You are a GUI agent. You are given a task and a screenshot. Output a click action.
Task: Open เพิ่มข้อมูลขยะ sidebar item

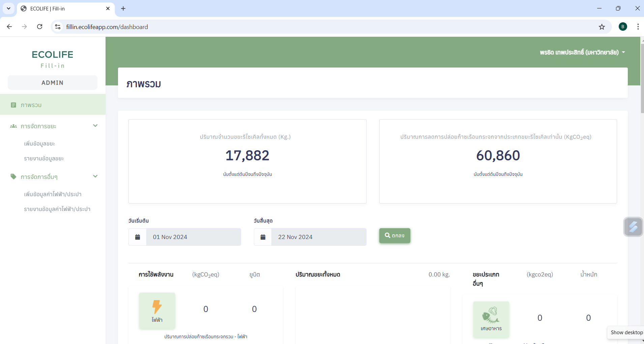pyautogui.click(x=39, y=144)
